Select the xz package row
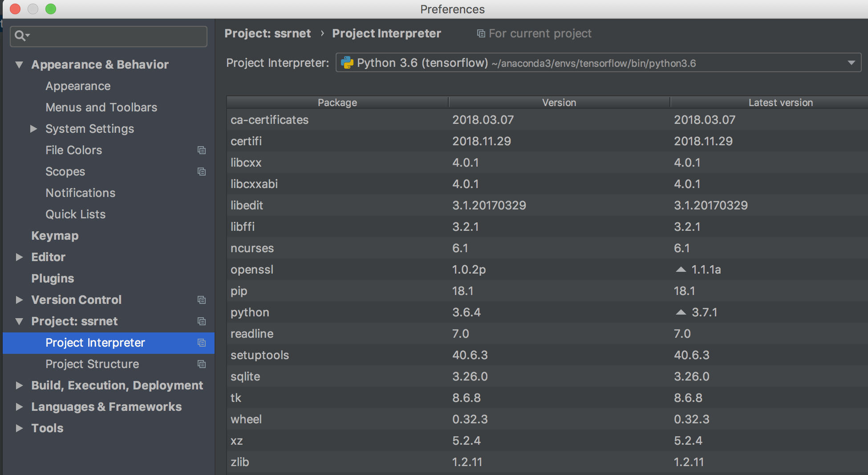Screen dimensions: 868x475 pos(547,441)
